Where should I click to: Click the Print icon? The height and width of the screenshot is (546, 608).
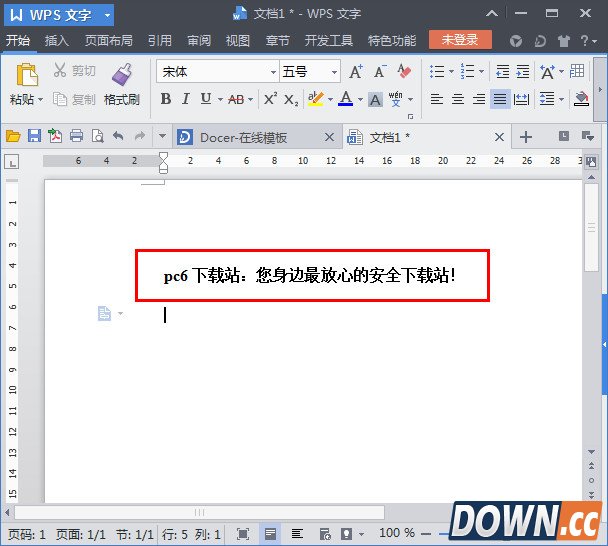click(76, 136)
